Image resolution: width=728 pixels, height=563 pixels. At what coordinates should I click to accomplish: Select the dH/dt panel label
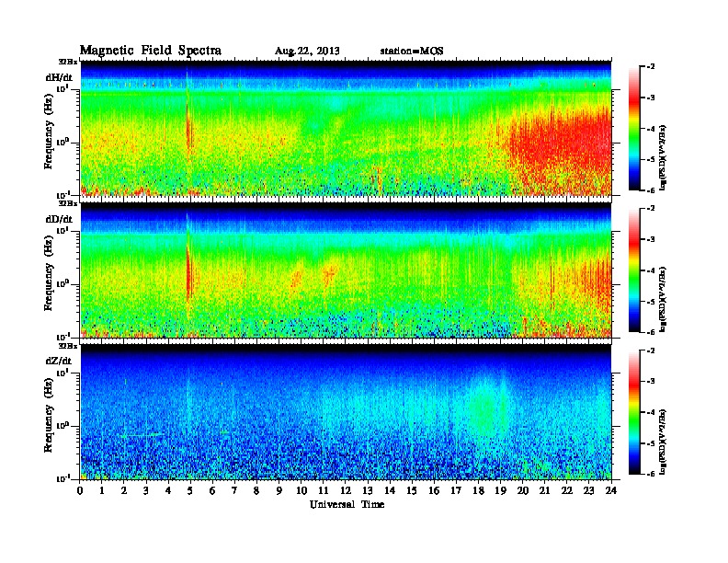click(59, 78)
